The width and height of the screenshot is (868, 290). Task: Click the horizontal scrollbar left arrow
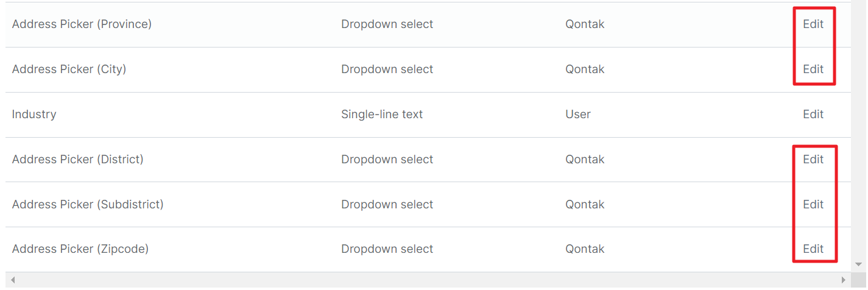click(12, 280)
